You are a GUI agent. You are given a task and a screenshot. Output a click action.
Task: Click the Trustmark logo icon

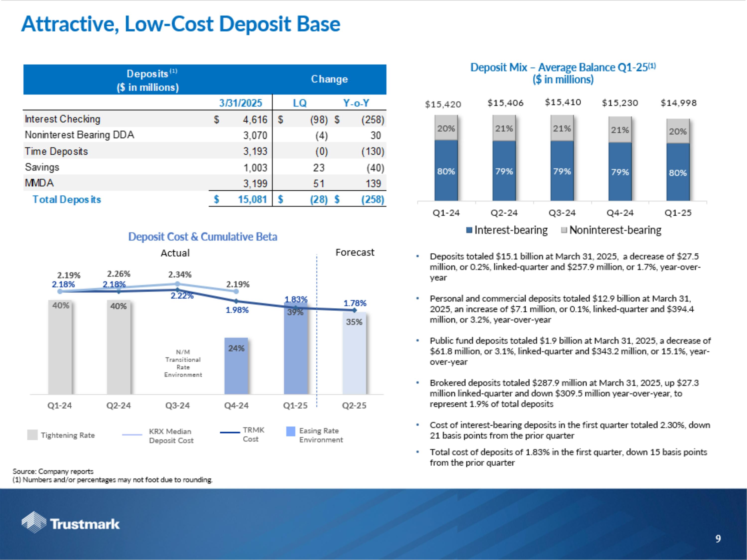(34, 522)
